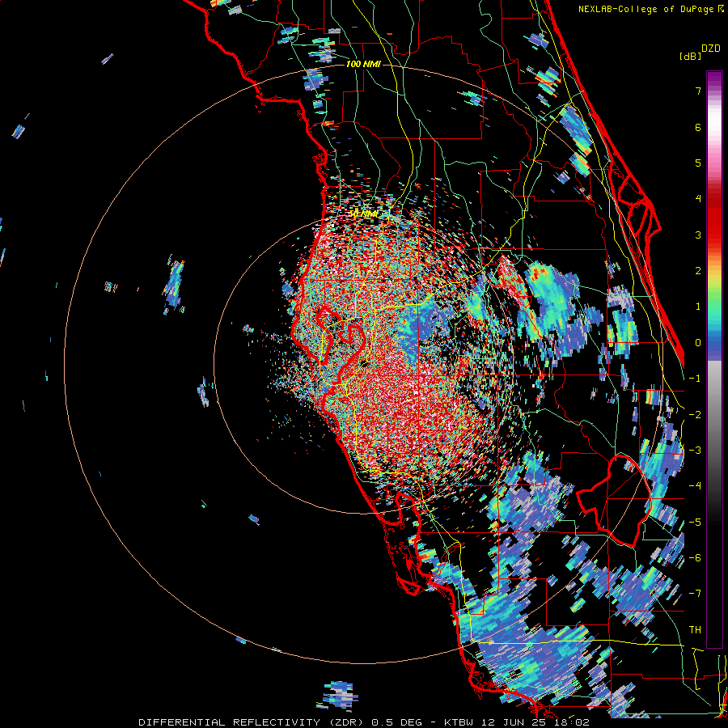Click the 3 value on the color scale

tap(698, 235)
